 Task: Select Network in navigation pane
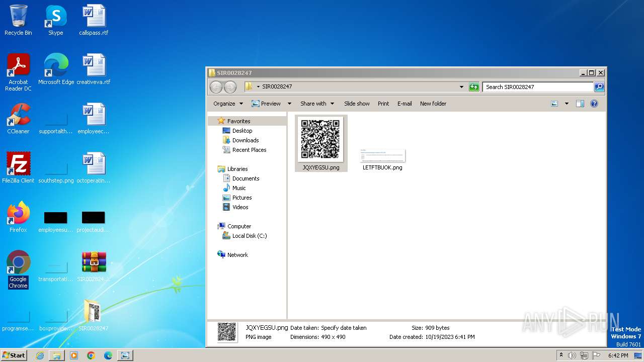click(x=237, y=255)
